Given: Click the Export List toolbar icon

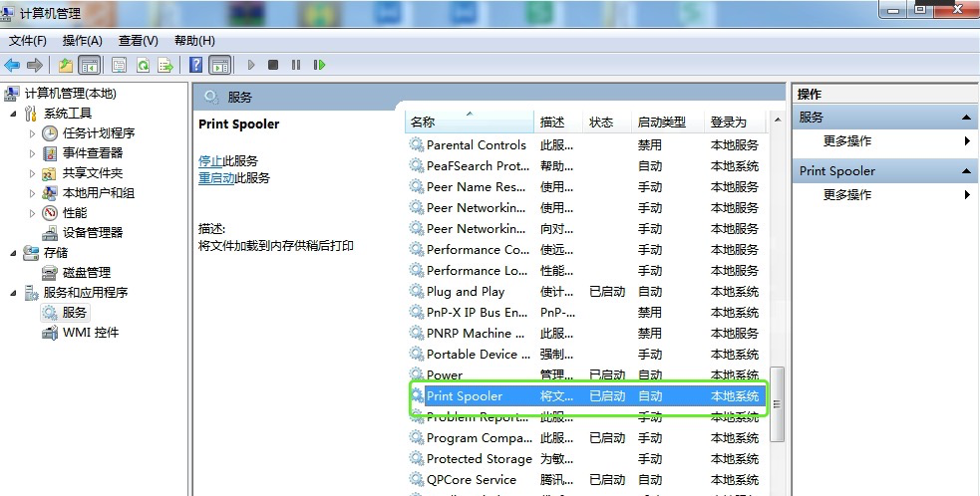Looking at the screenshot, I should (x=165, y=65).
